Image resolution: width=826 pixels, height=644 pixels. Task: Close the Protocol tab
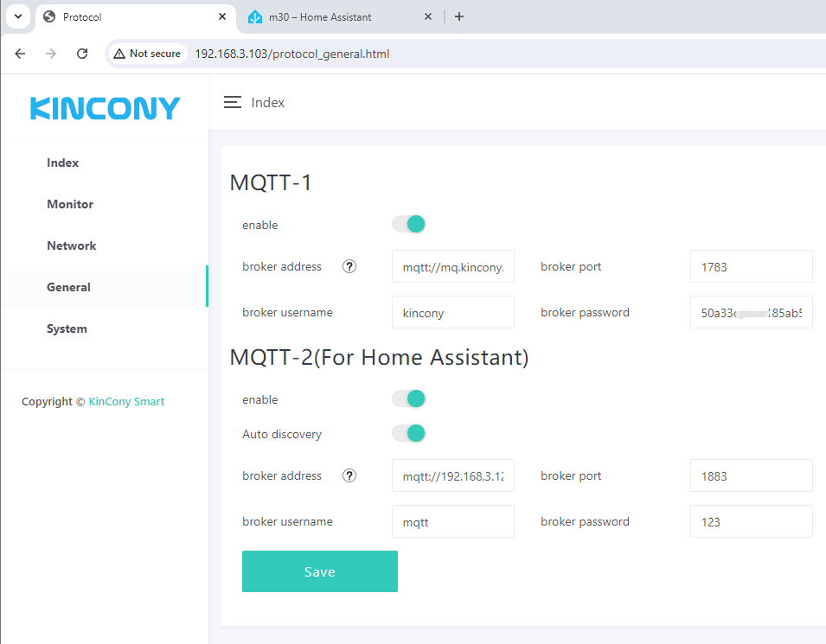point(222,16)
